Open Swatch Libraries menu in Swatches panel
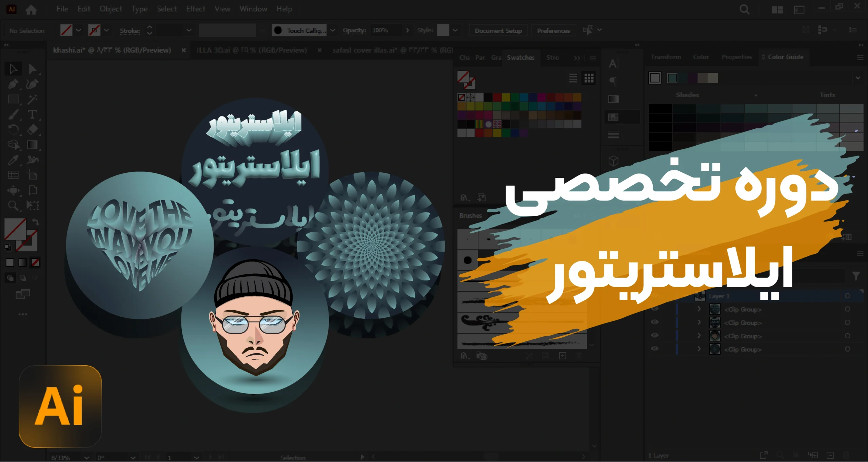Image resolution: width=868 pixels, height=462 pixels. click(x=465, y=197)
